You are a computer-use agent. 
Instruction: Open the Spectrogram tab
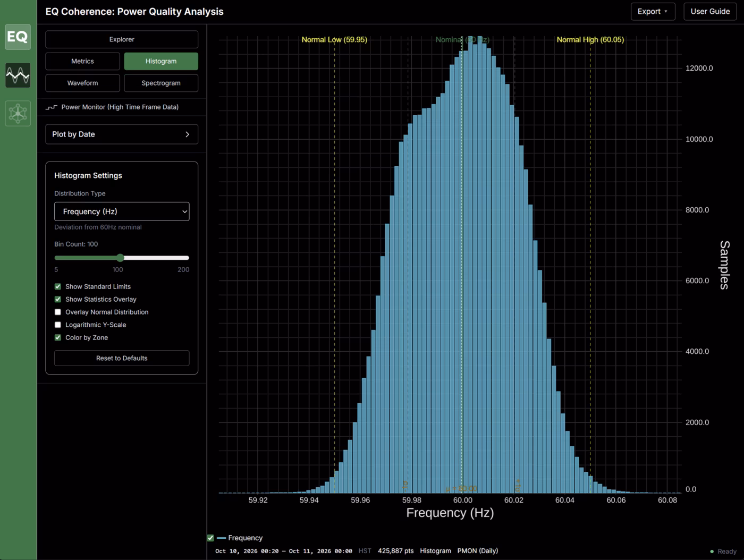pyautogui.click(x=161, y=83)
